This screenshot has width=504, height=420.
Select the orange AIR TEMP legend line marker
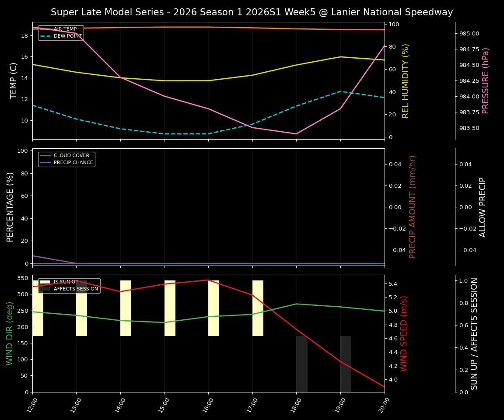point(45,29)
